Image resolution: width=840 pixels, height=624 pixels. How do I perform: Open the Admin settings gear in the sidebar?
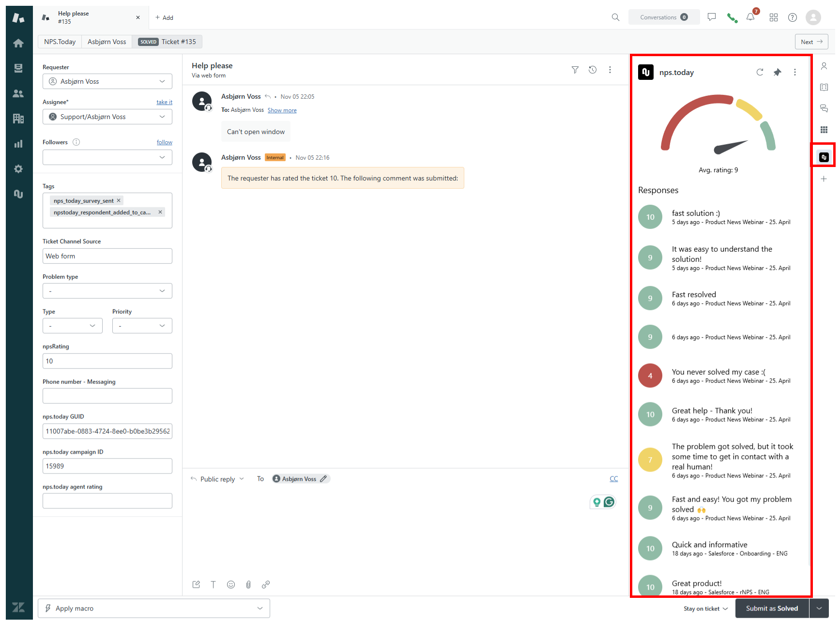(18, 169)
